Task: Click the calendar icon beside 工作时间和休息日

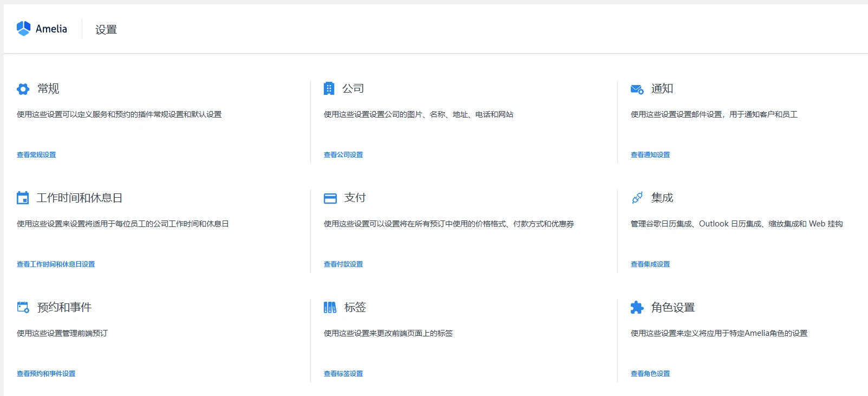Action: (x=23, y=198)
